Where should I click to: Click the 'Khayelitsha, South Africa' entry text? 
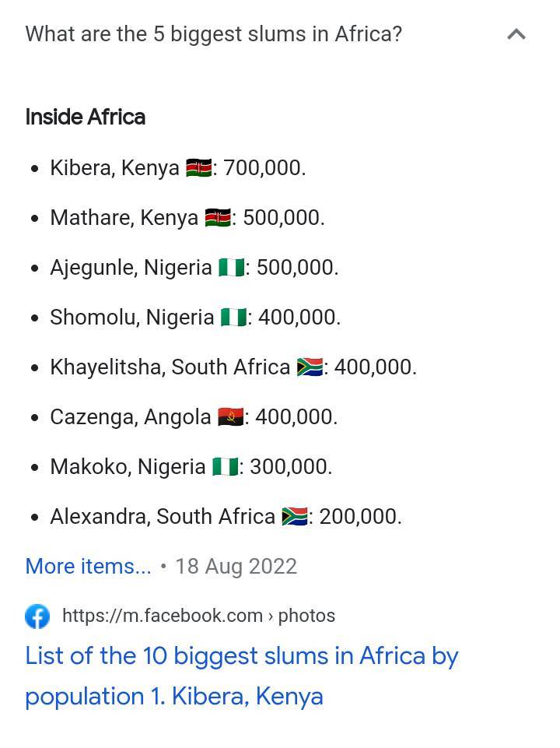tap(170, 367)
